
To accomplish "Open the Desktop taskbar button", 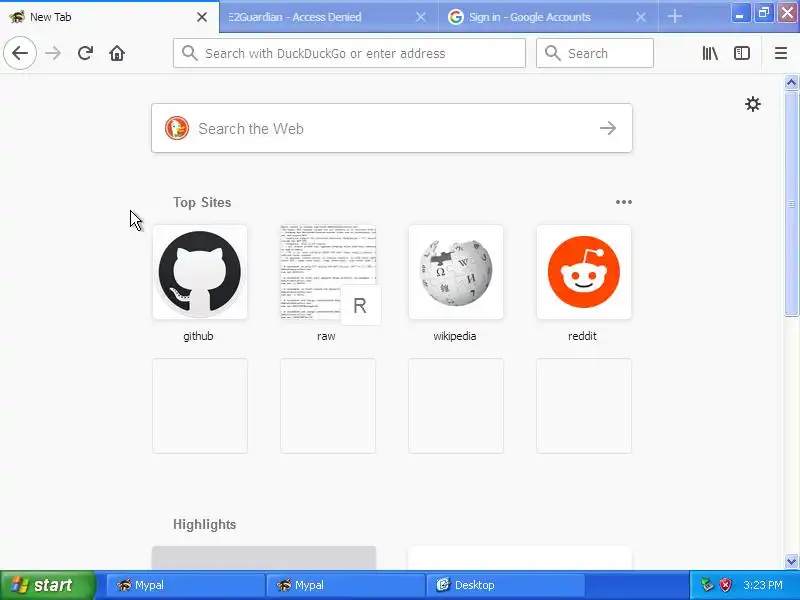I will pyautogui.click(x=505, y=585).
